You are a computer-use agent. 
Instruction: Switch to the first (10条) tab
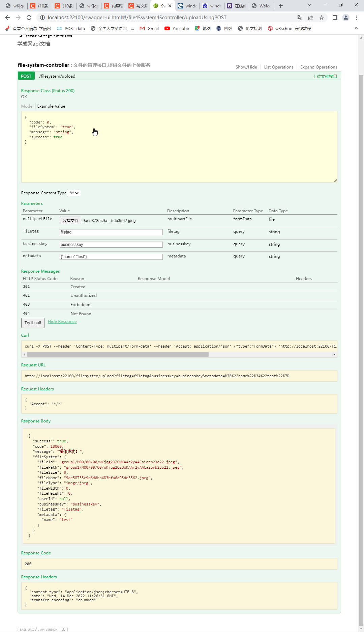40,6
